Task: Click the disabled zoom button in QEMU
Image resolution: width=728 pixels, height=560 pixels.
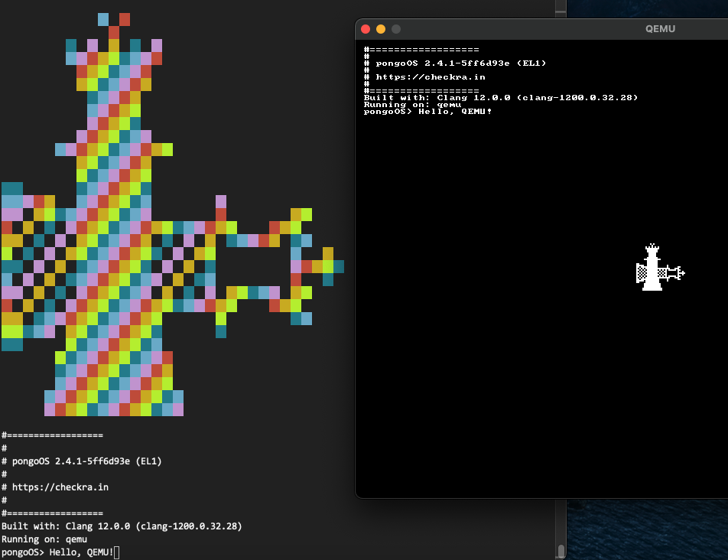Action: [396, 29]
